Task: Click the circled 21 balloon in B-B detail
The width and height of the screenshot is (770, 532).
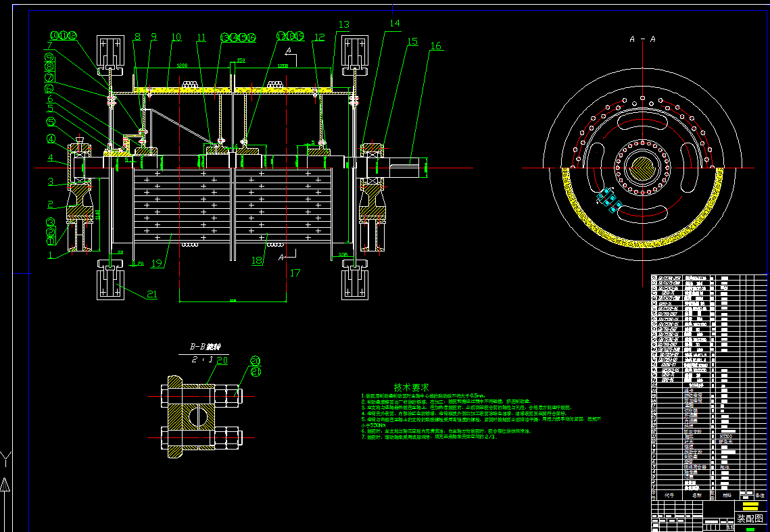Action: pos(256,372)
